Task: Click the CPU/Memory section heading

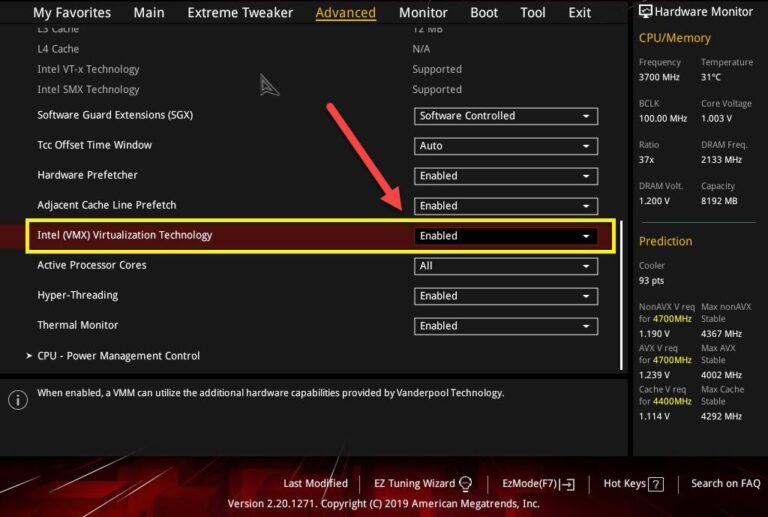Action: coord(674,38)
